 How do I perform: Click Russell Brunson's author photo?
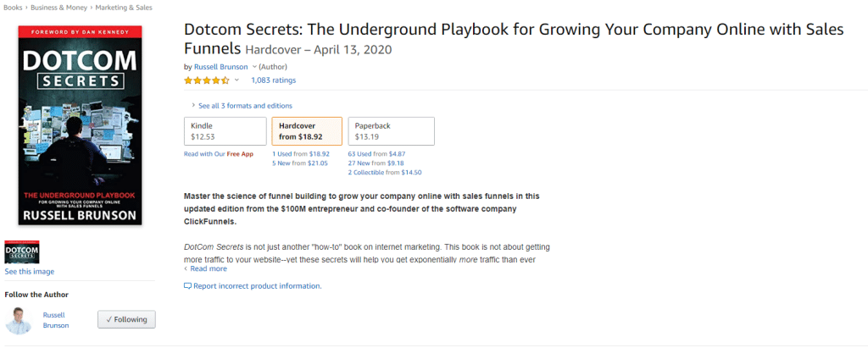[19, 319]
